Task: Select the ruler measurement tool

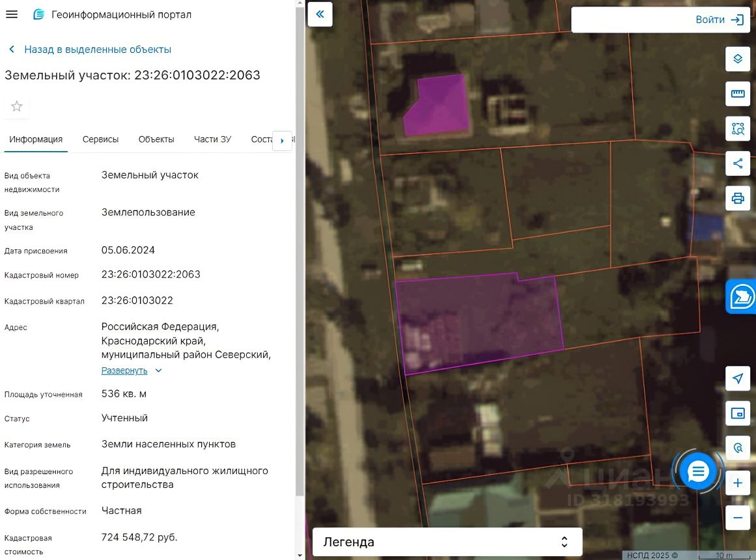Action: click(738, 94)
